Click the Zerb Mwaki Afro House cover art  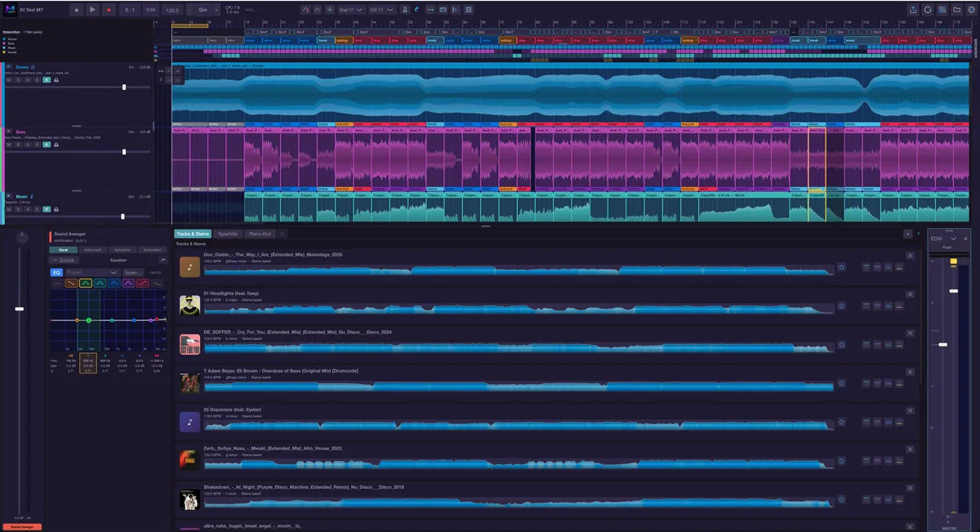click(x=189, y=461)
